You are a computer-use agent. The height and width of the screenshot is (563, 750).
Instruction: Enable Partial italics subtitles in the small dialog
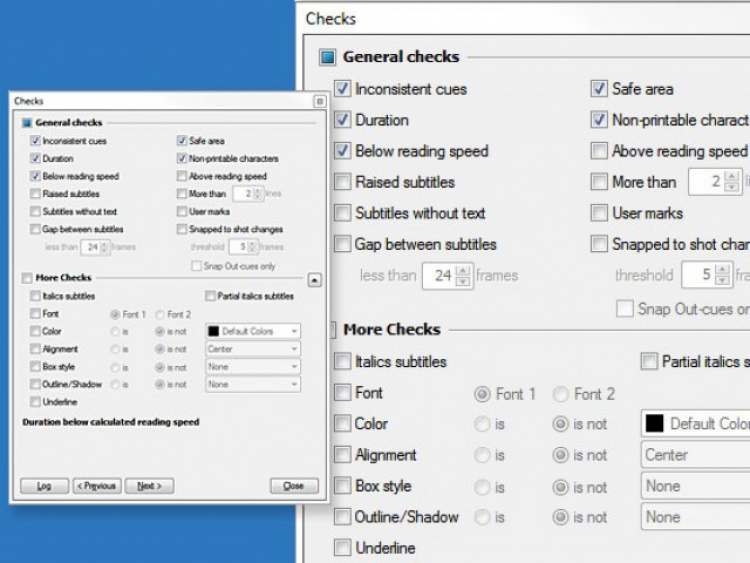[210, 296]
